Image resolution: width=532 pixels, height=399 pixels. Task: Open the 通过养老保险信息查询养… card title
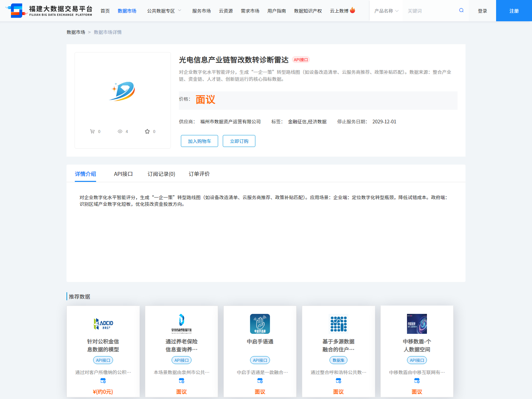click(182, 345)
